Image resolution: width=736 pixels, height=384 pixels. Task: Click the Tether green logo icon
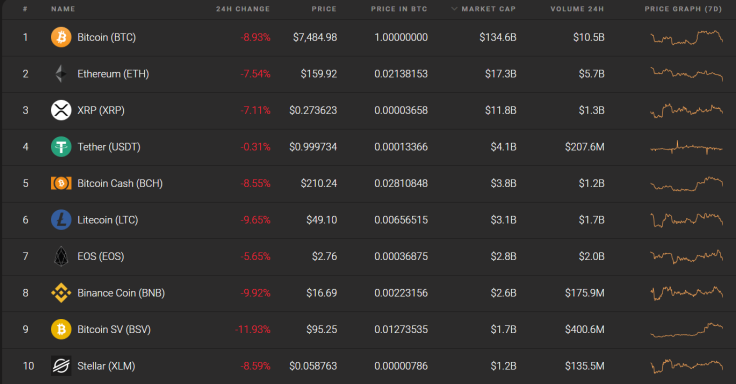(61, 146)
